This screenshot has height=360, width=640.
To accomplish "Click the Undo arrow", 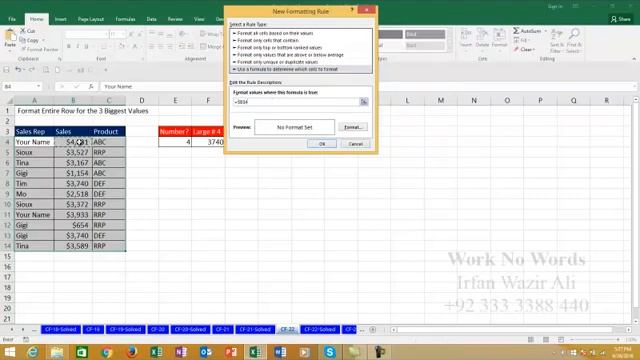I will point(18,70).
